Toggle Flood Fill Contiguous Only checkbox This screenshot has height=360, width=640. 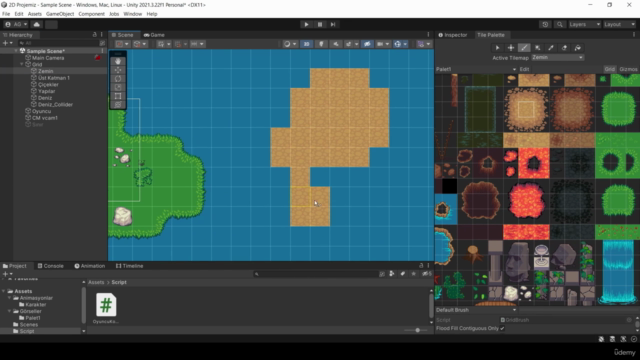tap(502, 328)
